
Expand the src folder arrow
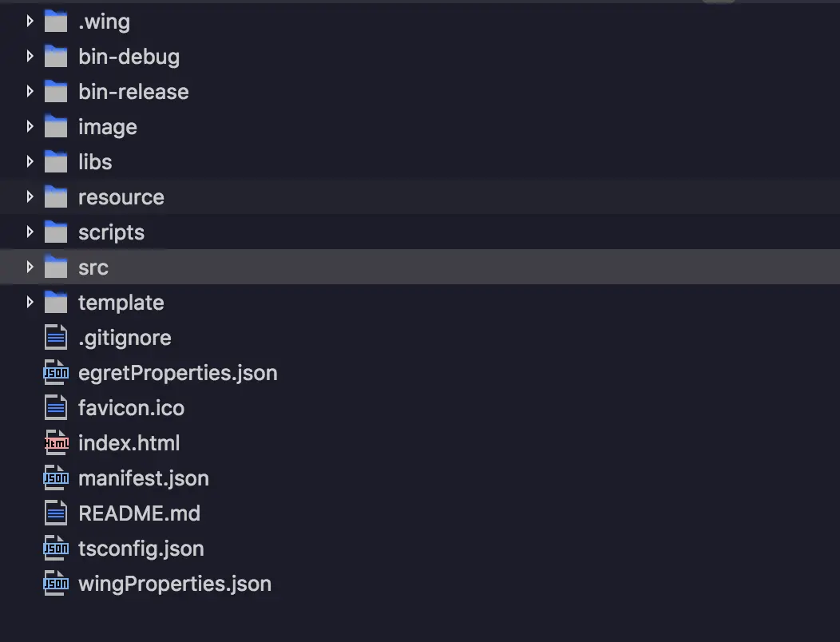click(30, 267)
